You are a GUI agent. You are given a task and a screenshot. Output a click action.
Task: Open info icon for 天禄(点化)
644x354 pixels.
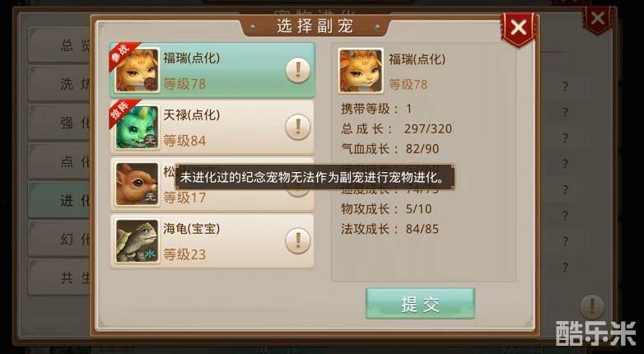tap(298, 128)
